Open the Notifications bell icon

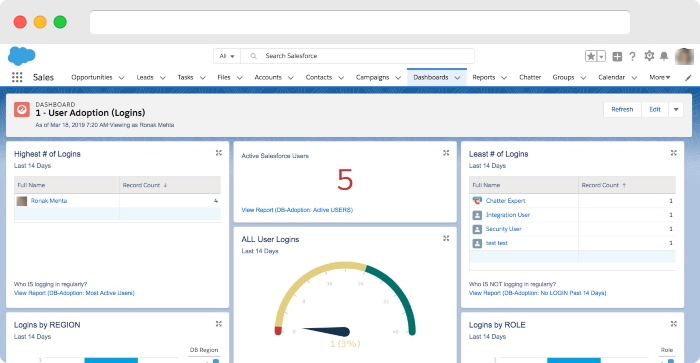[x=664, y=56]
